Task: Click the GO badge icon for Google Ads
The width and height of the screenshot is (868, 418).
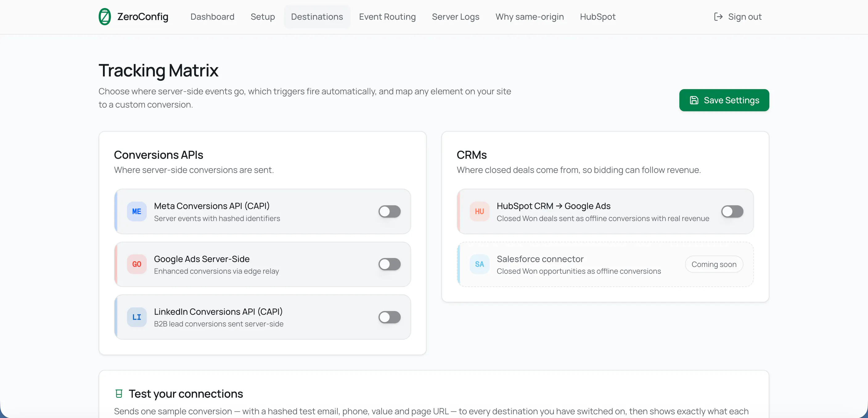Action: [137, 264]
